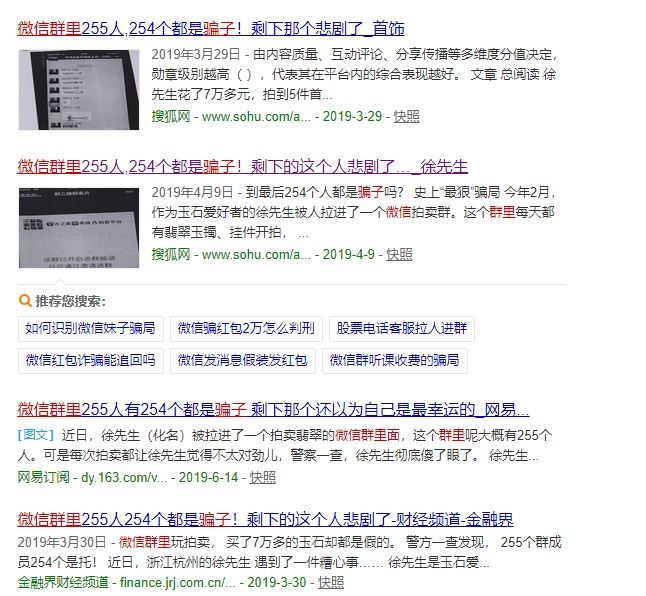Image resolution: width=646 pixels, height=596 pixels.
Task: Open 快照 for the 2019-3-29 sohu result
Action: point(406,117)
